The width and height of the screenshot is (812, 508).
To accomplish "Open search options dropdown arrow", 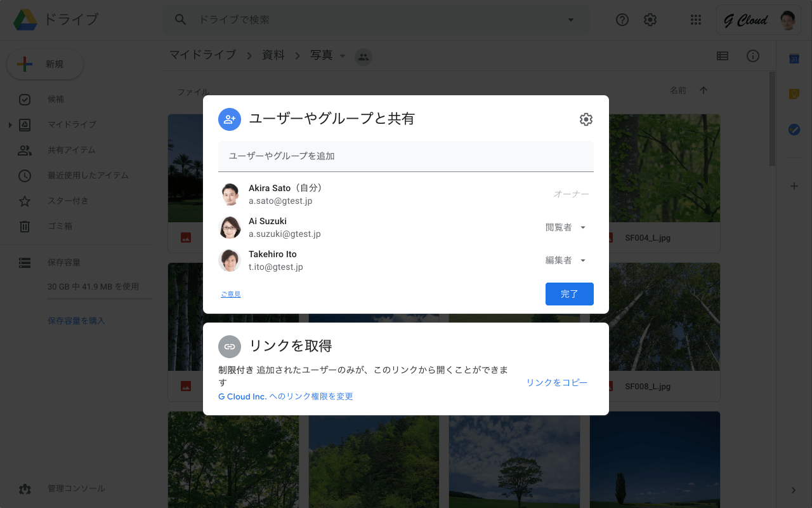I will [571, 20].
